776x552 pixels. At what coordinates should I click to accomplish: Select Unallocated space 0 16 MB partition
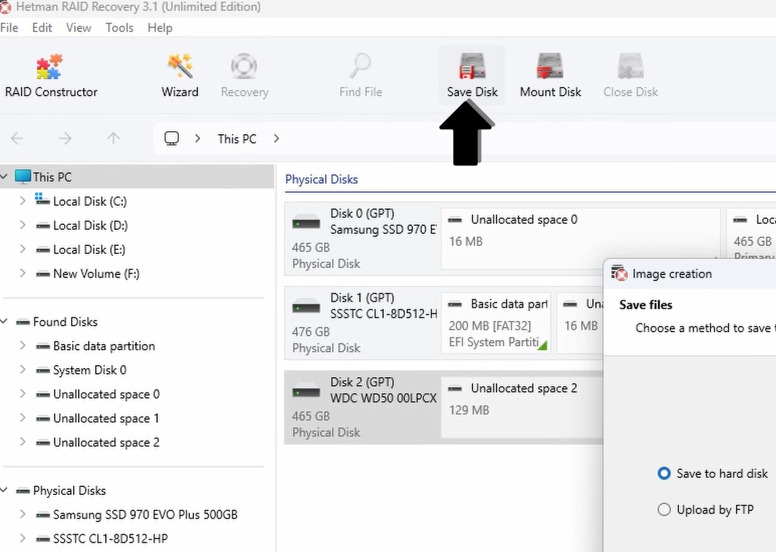(580, 239)
